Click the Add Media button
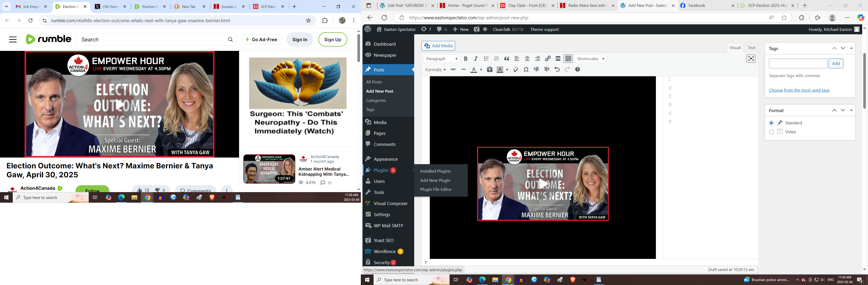Screen dimensions: 868x285 [x=438, y=46]
